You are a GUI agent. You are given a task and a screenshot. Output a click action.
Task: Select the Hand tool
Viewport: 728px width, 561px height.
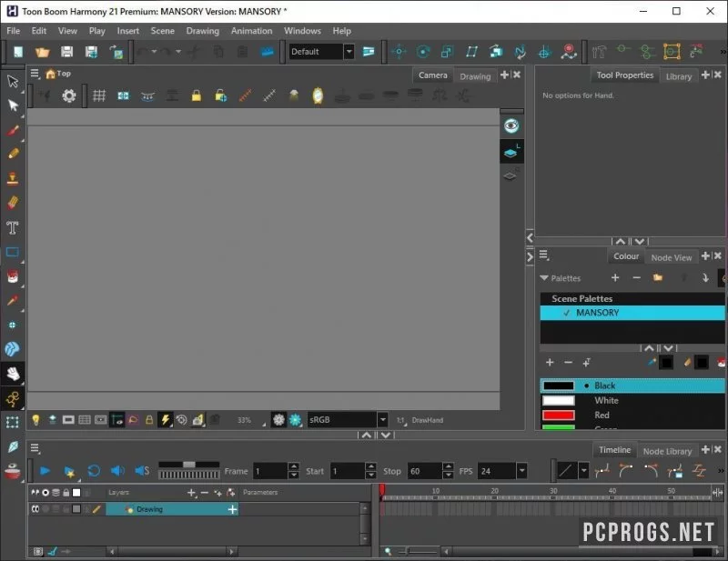click(x=13, y=374)
